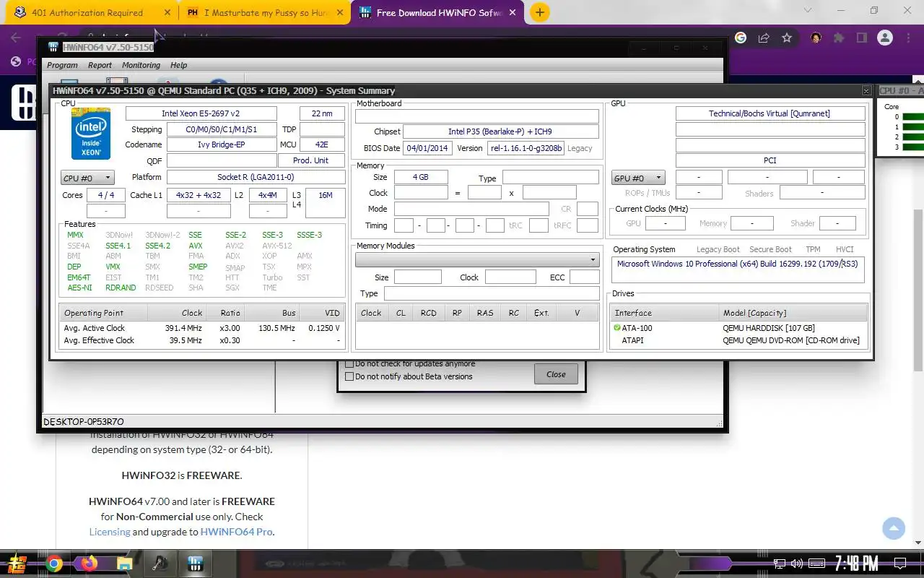Click the share page icon in Chrome

point(764,38)
